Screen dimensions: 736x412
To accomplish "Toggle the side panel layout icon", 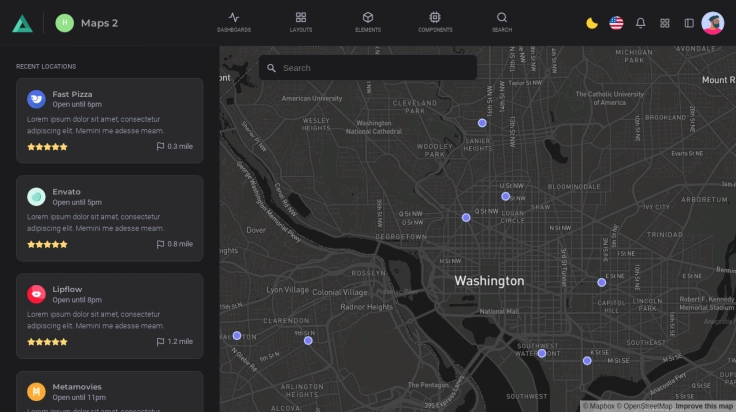I will [x=689, y=23].
